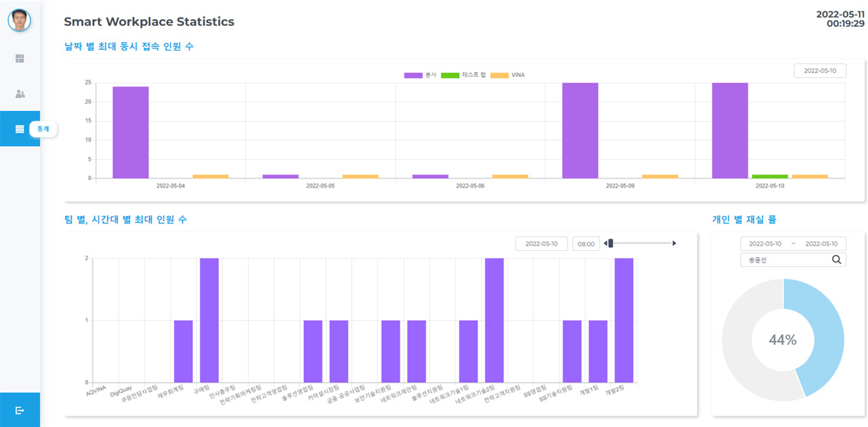868x427 pixels.
Task: Click the Smart Workplace Statistics title
Action: click(149, 21)
